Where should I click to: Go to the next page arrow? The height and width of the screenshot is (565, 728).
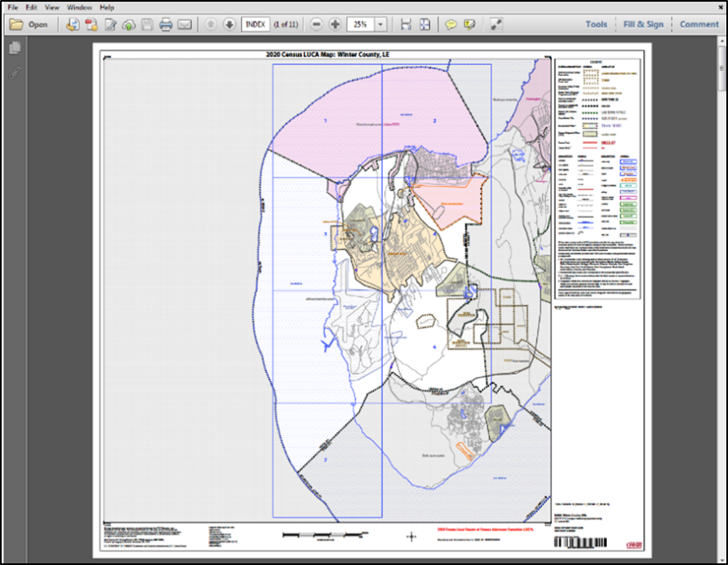coord(228,24)
